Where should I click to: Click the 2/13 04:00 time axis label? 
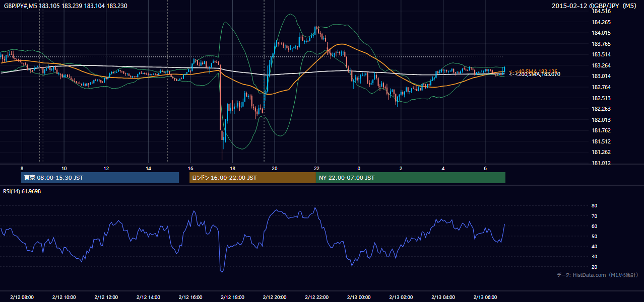click(x=443, y=297)
